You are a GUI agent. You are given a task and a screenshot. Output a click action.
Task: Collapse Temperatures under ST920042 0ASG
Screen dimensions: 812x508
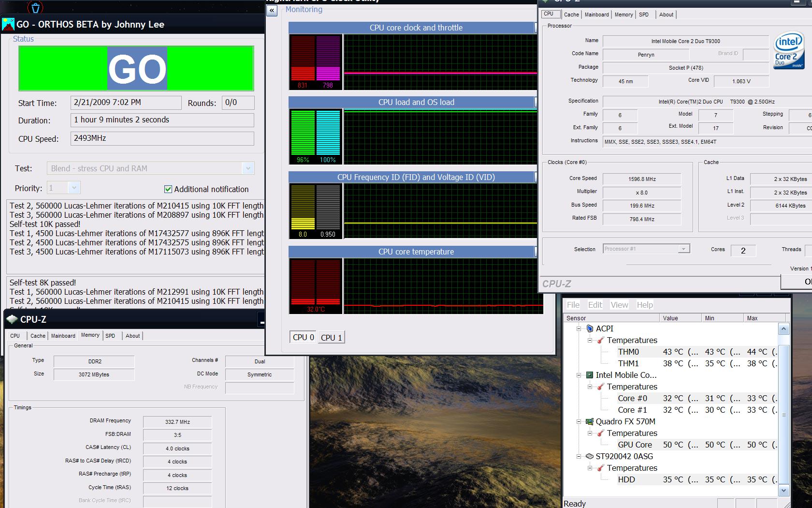(x=590, y=468)
